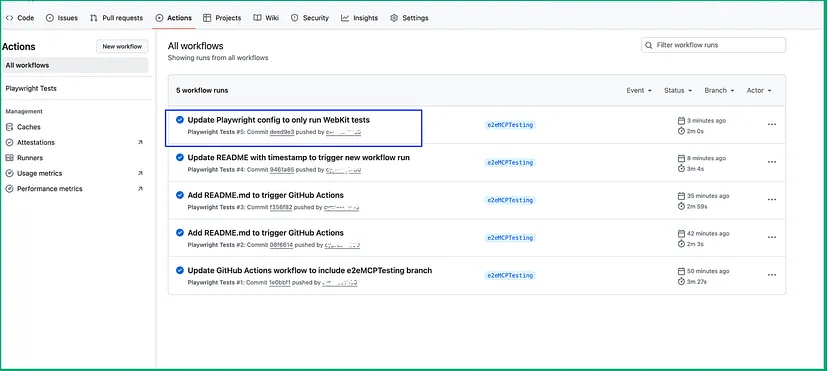Open the Projects tab

coord(222,18)
